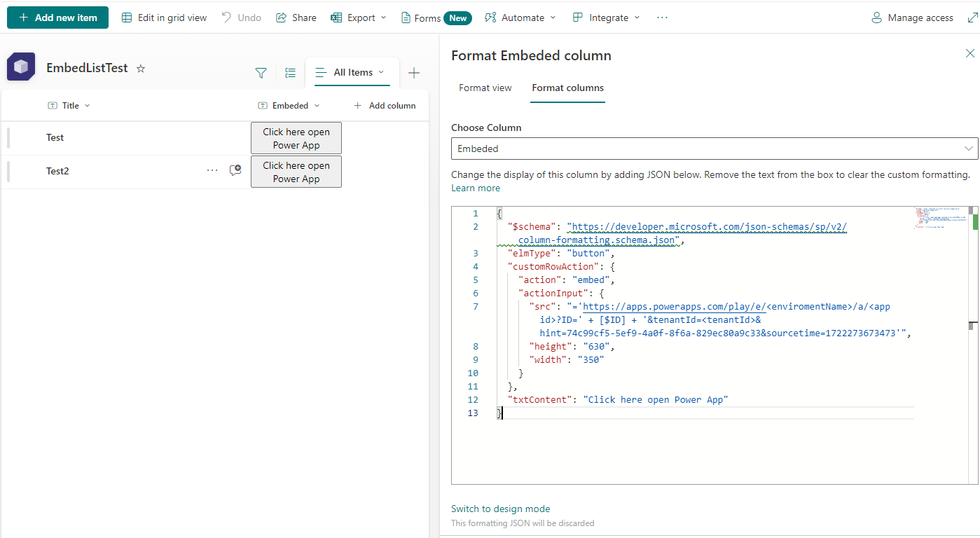Click Manage access

[912, 18]
